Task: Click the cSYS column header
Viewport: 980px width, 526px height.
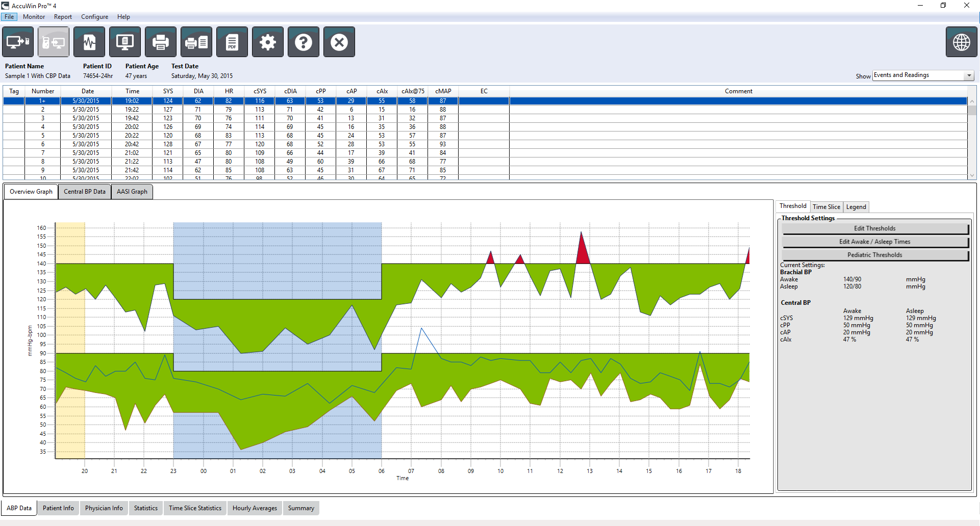Action: 260,91
